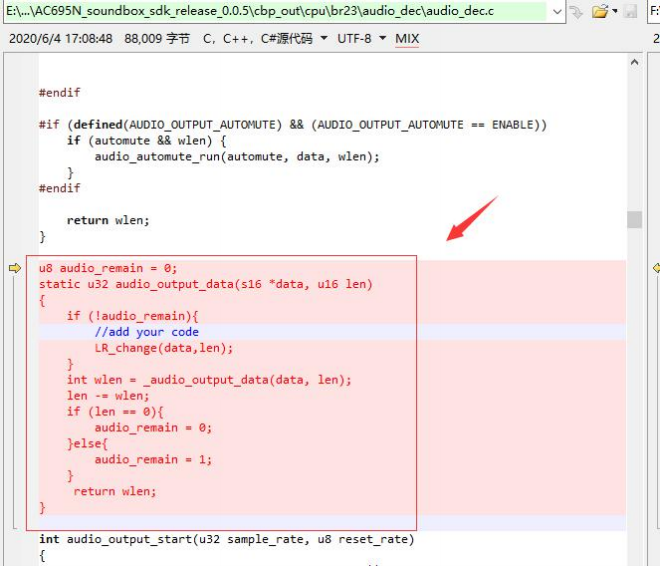Click the "audio_remain = 1;" line
The image size is (660, 566).
(153, 460)
